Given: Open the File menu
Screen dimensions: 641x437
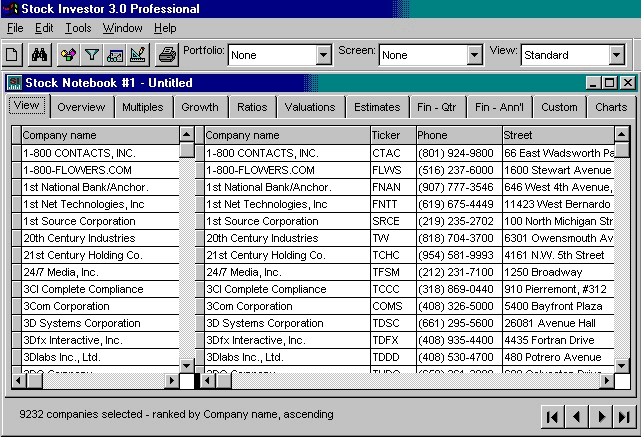Looking at the screenshot, I should coord(15,28).
